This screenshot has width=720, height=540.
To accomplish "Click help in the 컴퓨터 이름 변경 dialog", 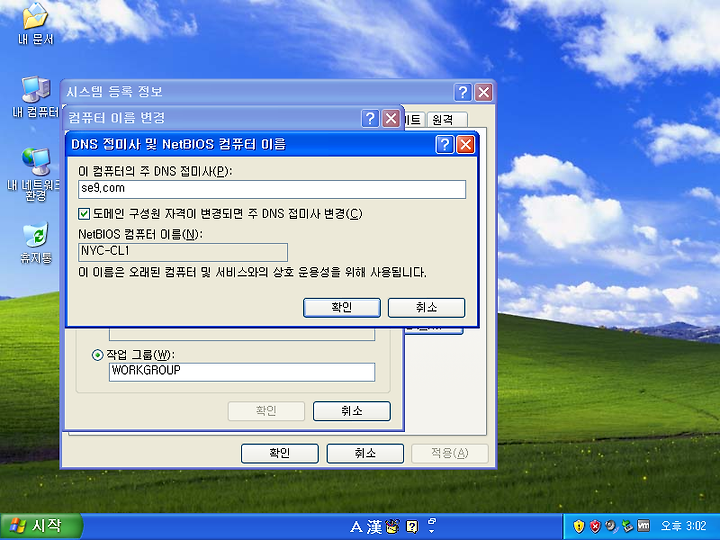I will tap(370, 119).
